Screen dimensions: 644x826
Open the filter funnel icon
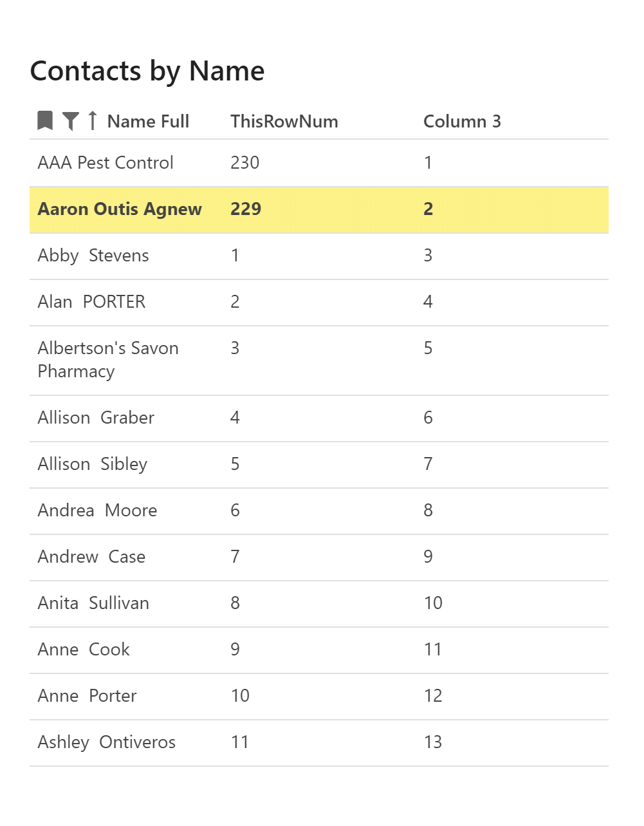pos(70,120)
